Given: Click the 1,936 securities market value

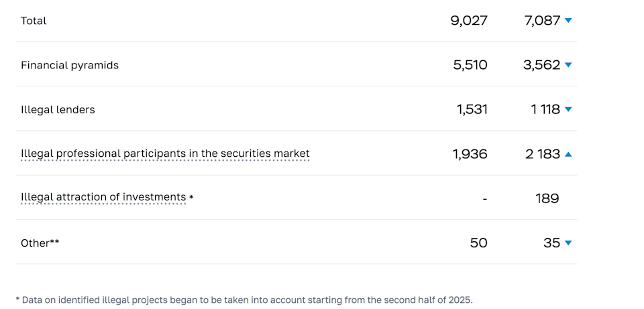Looking at the screenshot, I should click(x=470, y=154).
